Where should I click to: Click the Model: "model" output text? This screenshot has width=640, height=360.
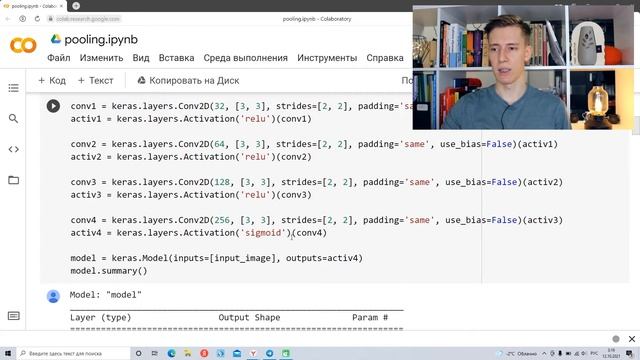click(106, 295)
